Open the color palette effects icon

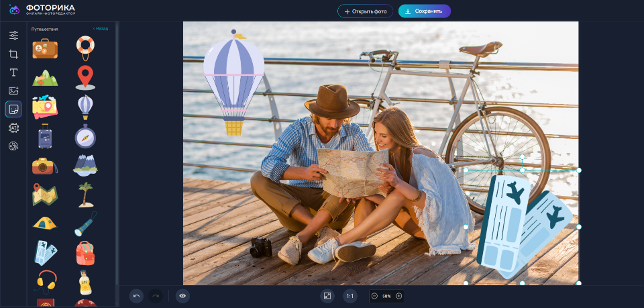point(13,146)
